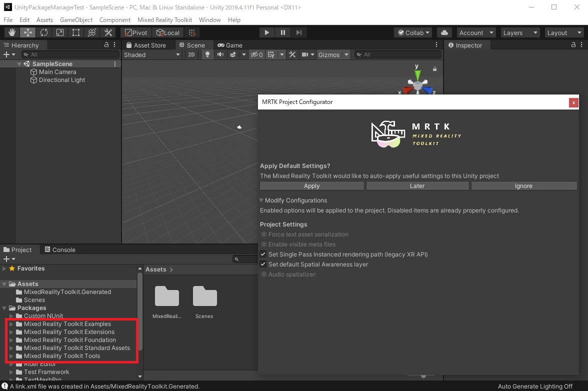
Task: Select the Scale tool
Action: coord(59,32)
